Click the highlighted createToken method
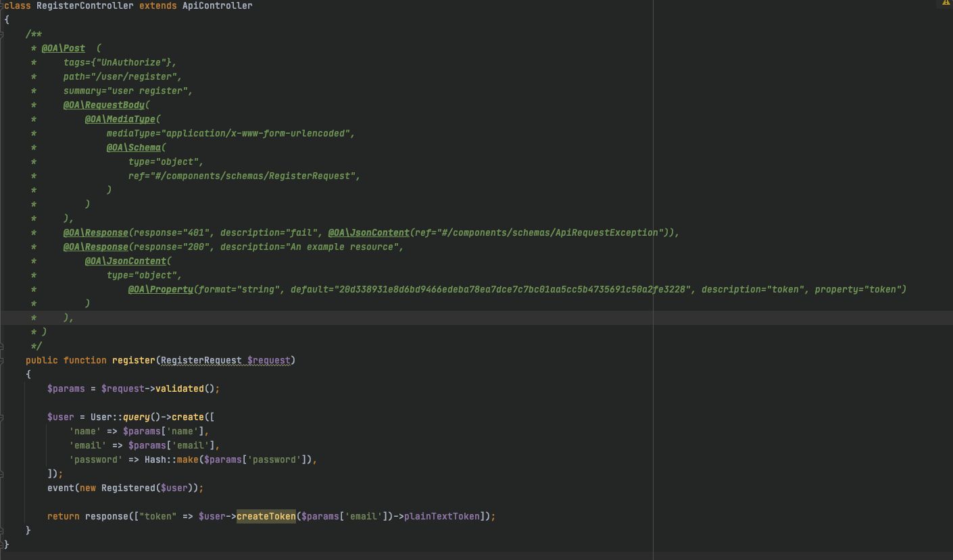Image resolution: width=953 pixels, height=560 pixels. (x=266, y=516)
